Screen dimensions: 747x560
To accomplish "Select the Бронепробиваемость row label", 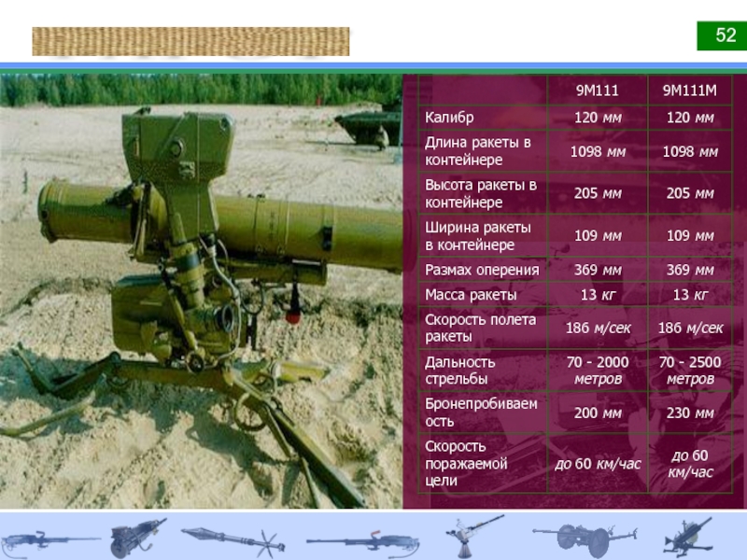I will coord(481,413).
